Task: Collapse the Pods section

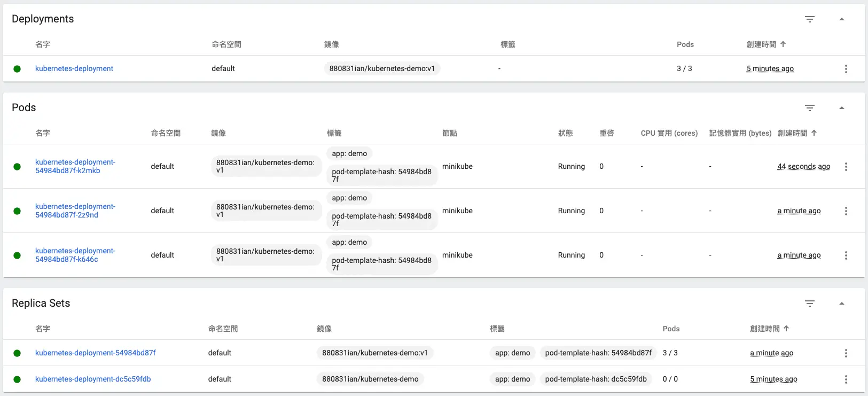Action: [x=842, y=108]
